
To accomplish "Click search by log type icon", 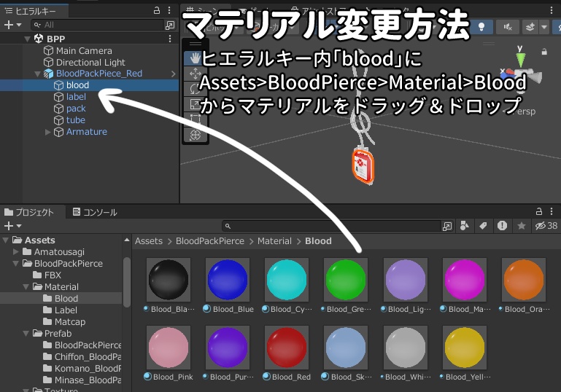I will point(502,226).
